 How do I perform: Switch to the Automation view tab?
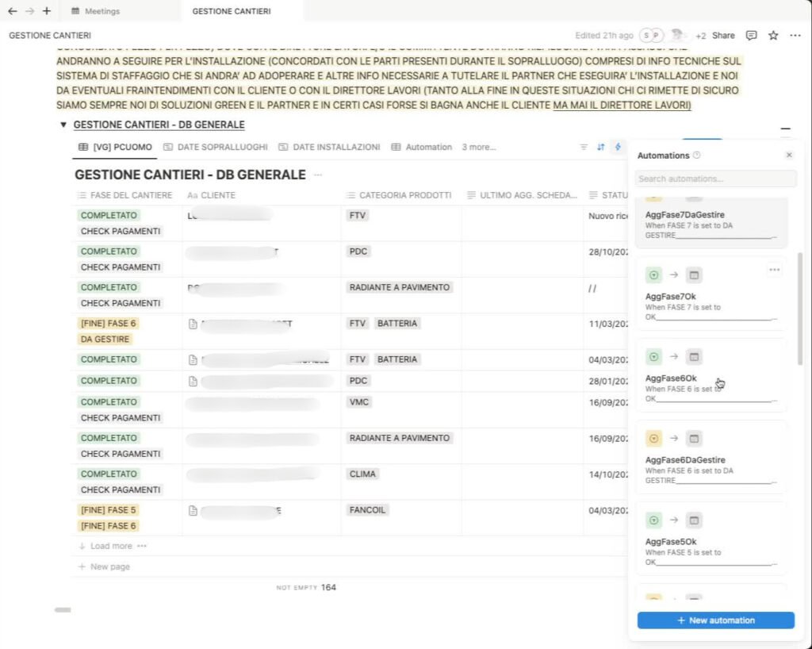pos(428,147)
